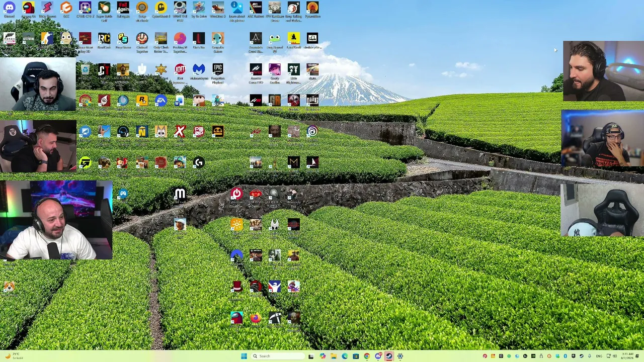Open Microsoft Store from the taskbar
Viewport: 644px width, 362px height.
[356, 356]
